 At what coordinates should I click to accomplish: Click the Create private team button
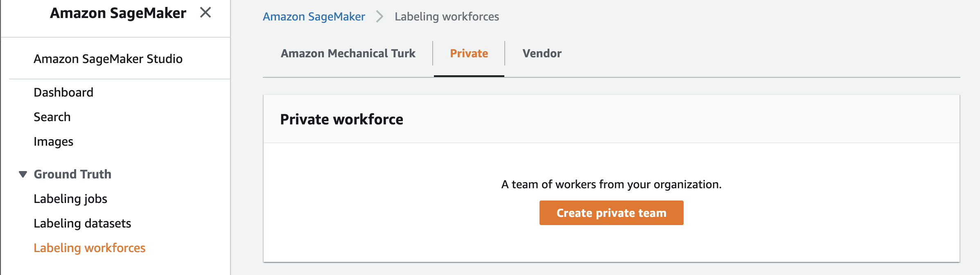[612, 213]
